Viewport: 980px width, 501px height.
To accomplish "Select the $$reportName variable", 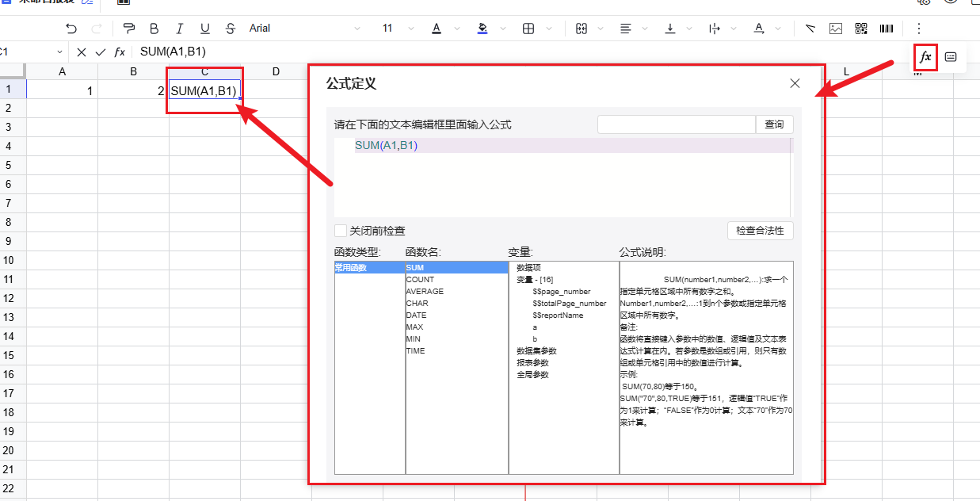I will [558, 316].
